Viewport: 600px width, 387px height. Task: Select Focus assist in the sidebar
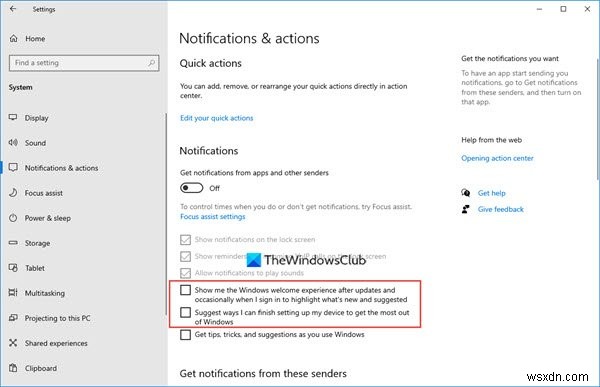[44, 193]
